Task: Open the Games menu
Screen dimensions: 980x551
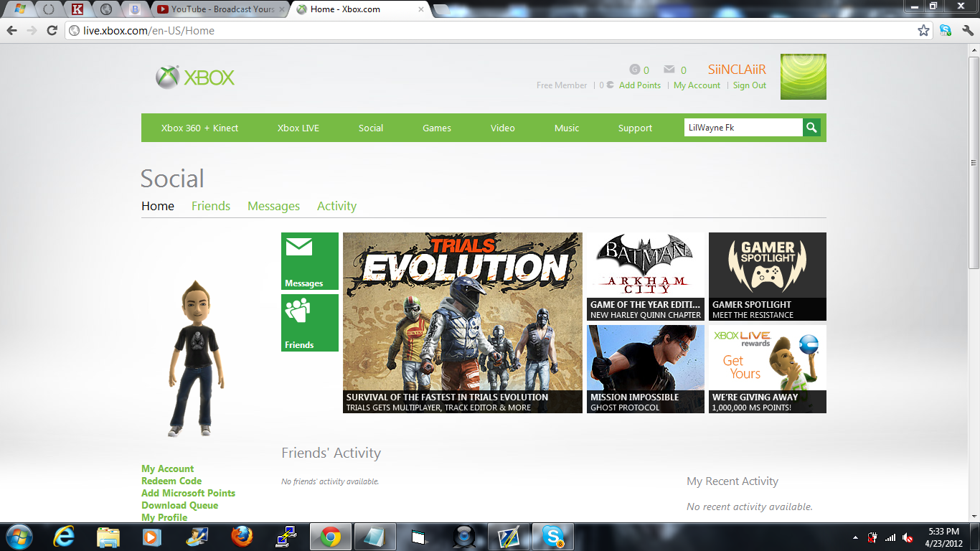Action: point(437,128)
